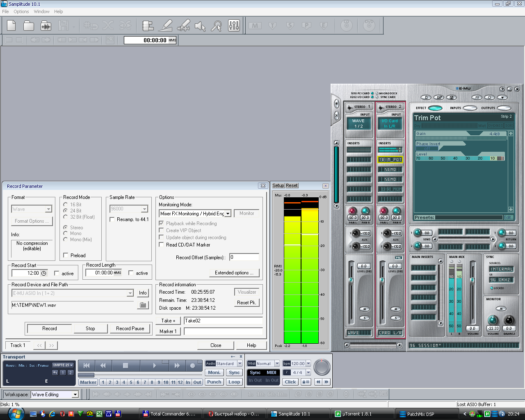Click the waveform Load Audio toolbar icon
Viewport: 525px width, 420px height.
tap(46, 26)
